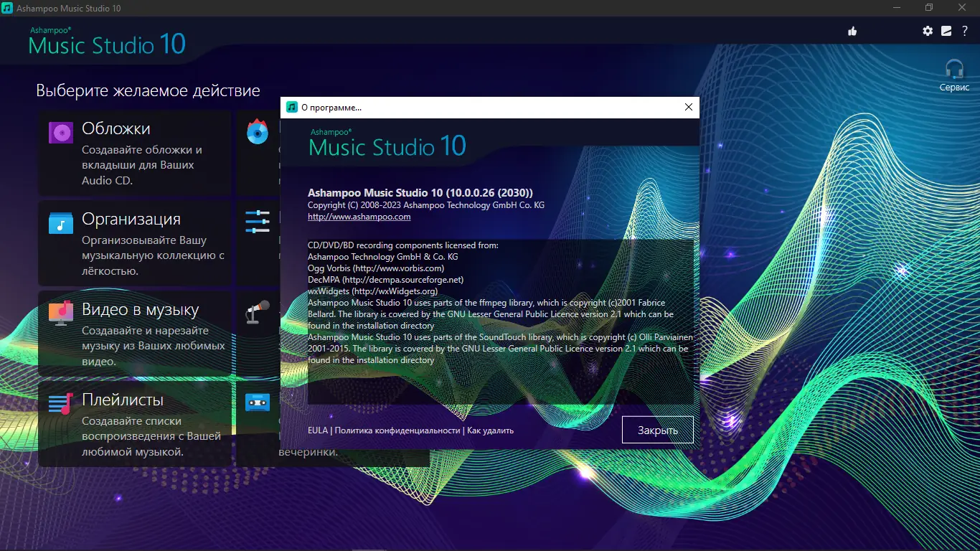980x551 pixels.
Task: Click the Copyright 2008-2023 Ashampoo line
Action: (426, 205)
